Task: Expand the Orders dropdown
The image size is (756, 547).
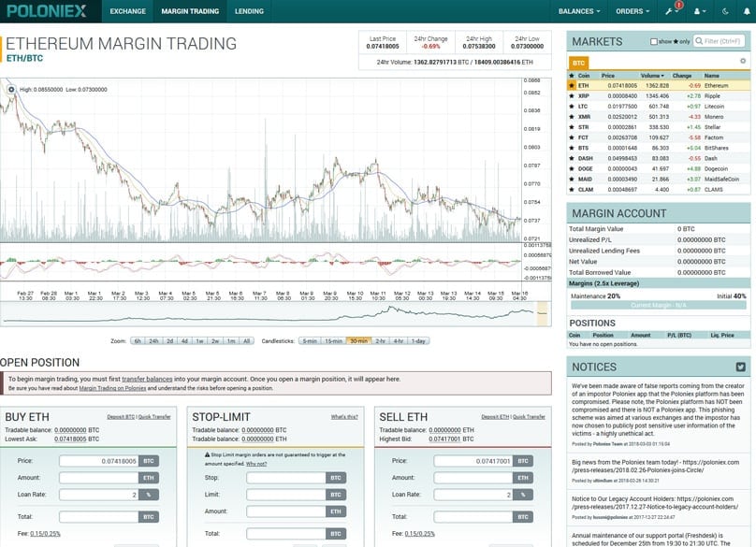Action: tap(633, 11)
